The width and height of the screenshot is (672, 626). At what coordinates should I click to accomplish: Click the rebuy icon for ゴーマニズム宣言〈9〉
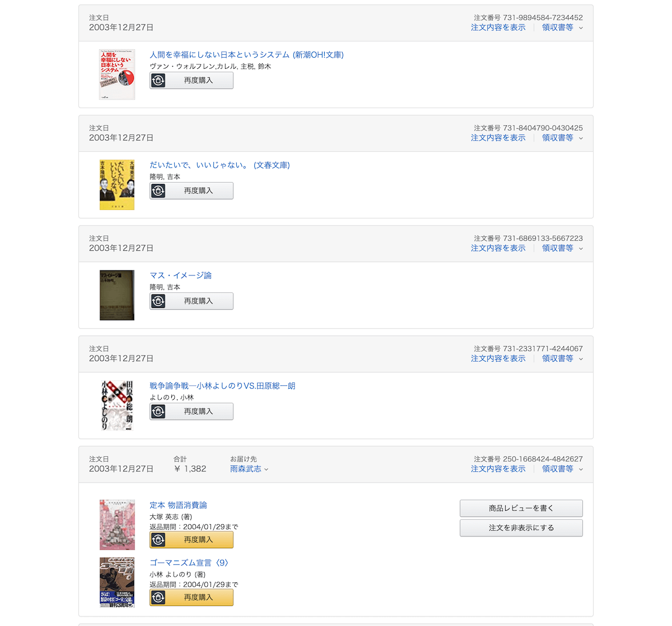(x=158, y=597)
